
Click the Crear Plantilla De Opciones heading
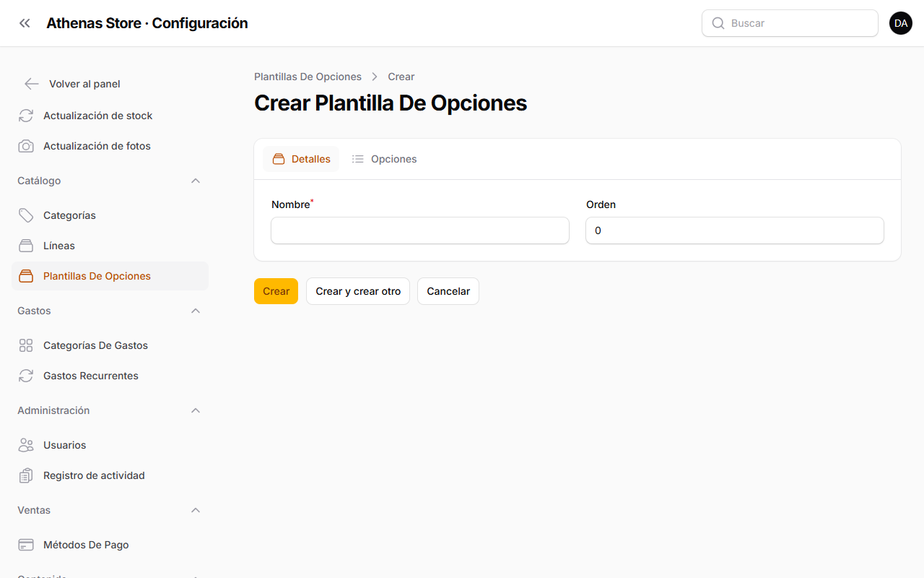click(391, 103)
